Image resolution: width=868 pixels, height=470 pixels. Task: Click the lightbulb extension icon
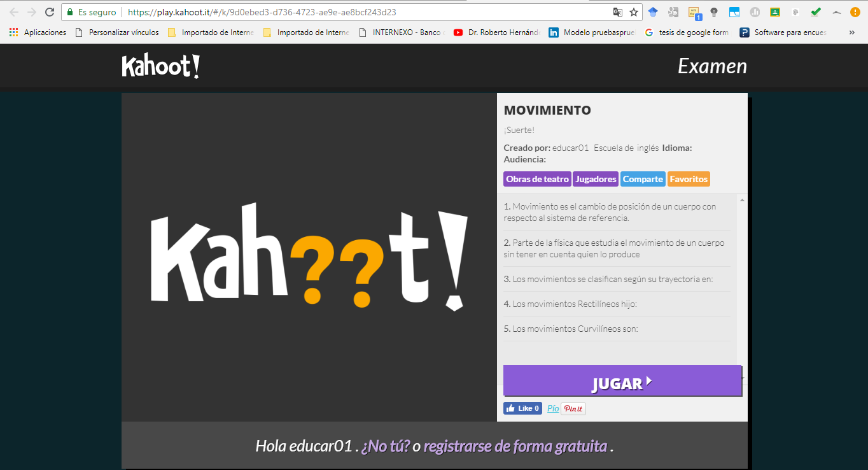tap(714, 12)
